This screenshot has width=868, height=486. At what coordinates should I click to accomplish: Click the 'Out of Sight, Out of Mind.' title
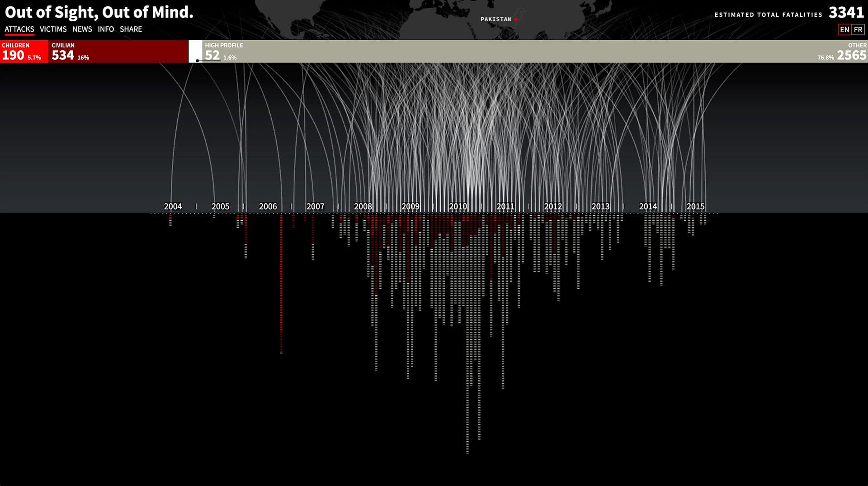click(99, 12)
